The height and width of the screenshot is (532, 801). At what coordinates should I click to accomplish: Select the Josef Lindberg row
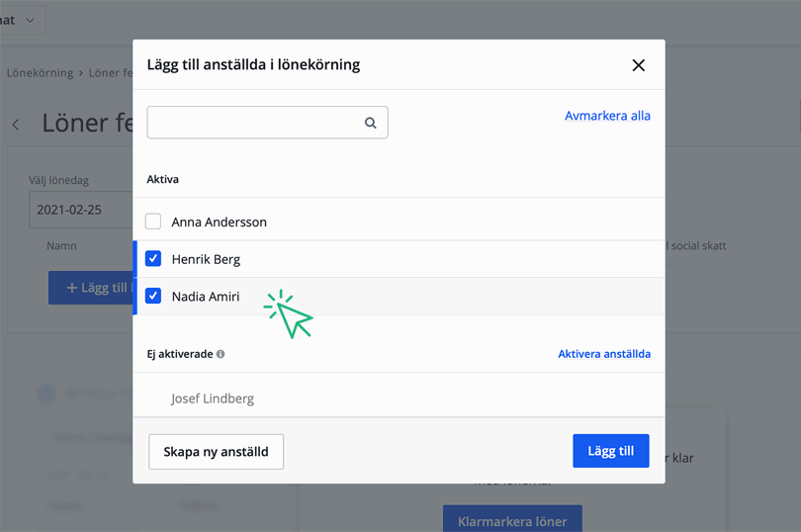213,399
